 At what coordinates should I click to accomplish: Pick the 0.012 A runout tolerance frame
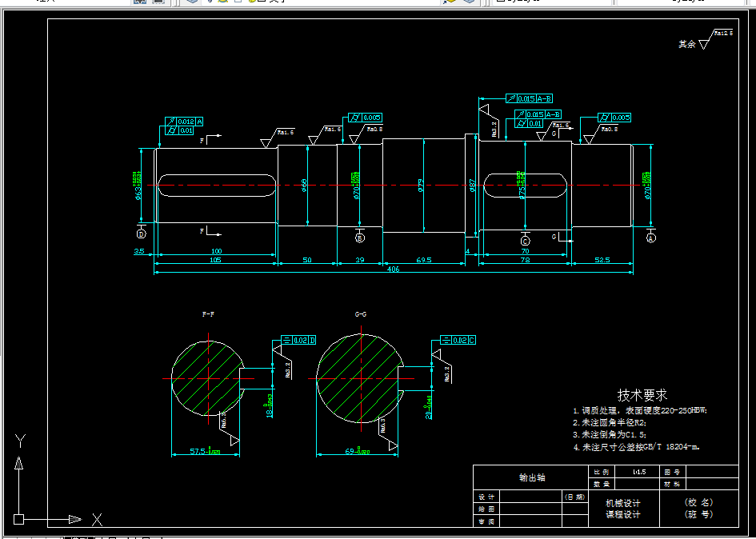point(184,122)
